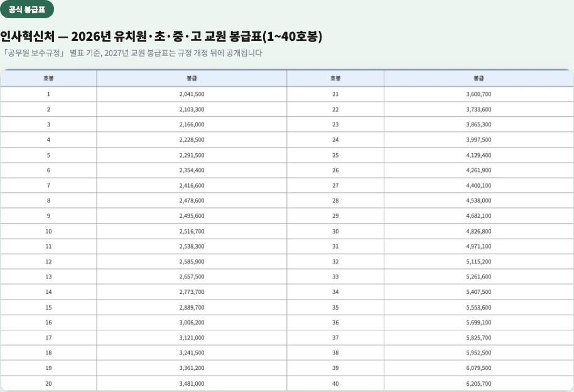Pick the 호봉 number cell 15
Screen dimensions: 574x392
[48, 308]
